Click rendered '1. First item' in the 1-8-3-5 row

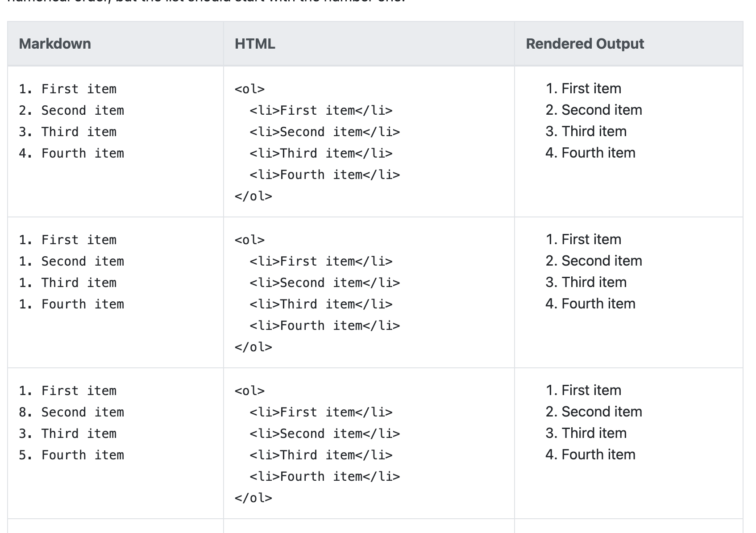click(x=584, y=390)
